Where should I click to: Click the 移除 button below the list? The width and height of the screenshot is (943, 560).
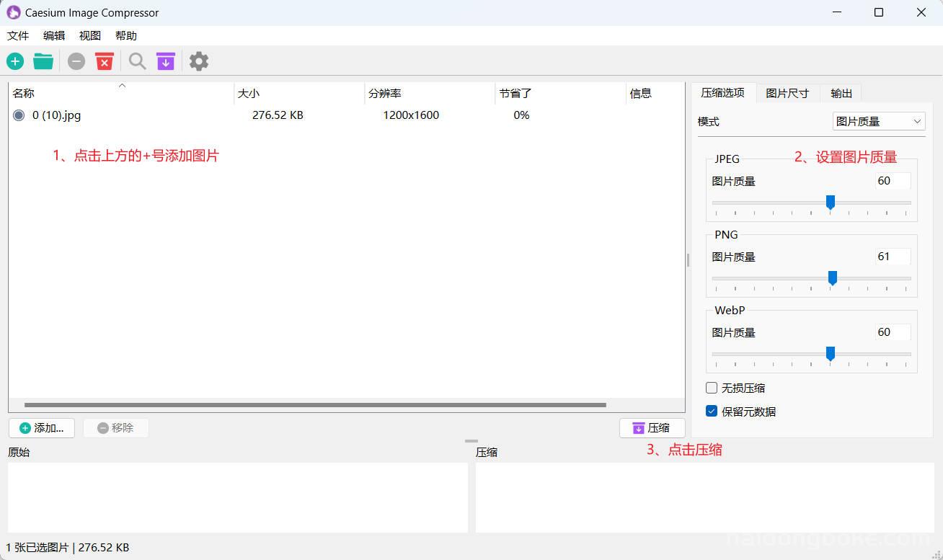pyautogui.click(x=116, y=428)
